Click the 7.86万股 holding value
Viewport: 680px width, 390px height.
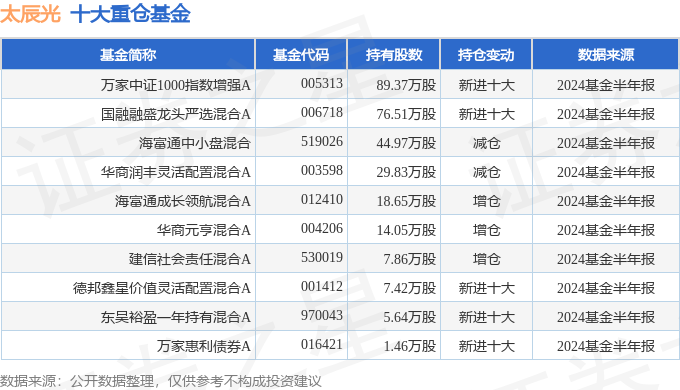pos(409,259)
